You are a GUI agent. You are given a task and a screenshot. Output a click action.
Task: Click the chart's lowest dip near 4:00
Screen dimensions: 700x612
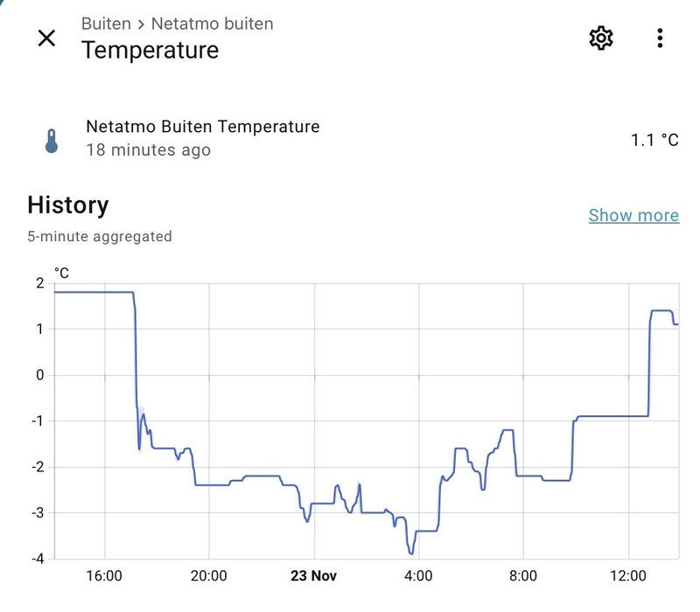tap(410, 553)
